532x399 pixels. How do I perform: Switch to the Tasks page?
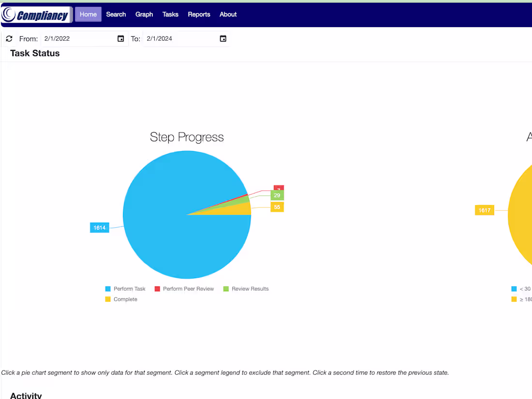[170, 15]
